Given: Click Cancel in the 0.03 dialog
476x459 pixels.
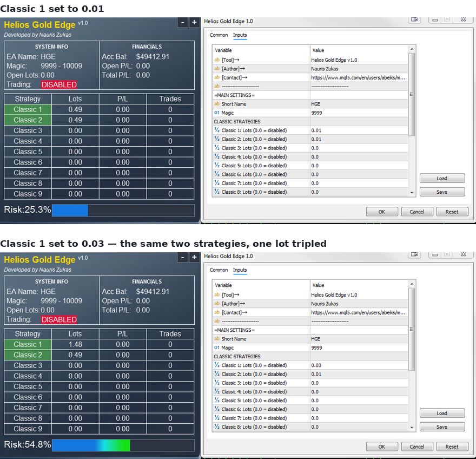Looking at the screenshot, I should pos(417,447).
